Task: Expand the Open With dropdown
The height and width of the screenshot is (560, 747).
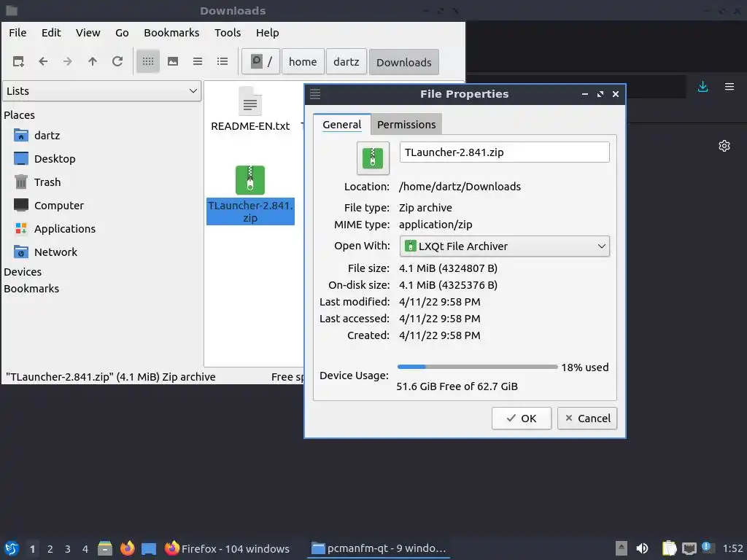Action: click(505, 246)
